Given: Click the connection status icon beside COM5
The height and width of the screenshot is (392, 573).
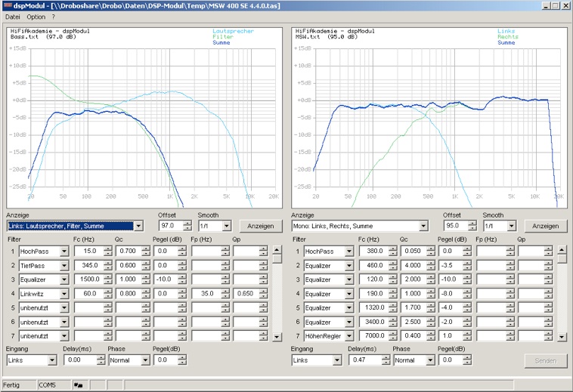Looking at the screenshot, I should 78,385.
